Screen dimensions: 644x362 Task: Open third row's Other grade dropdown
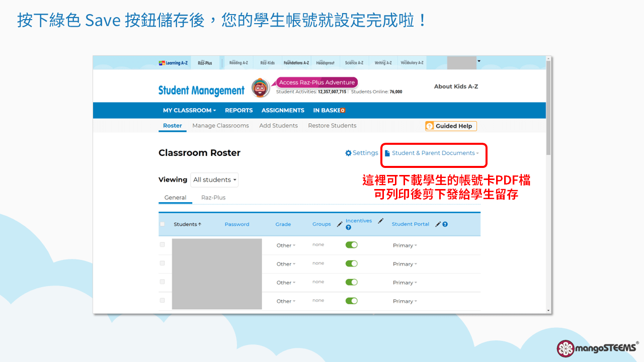click(x=286, y=283)
